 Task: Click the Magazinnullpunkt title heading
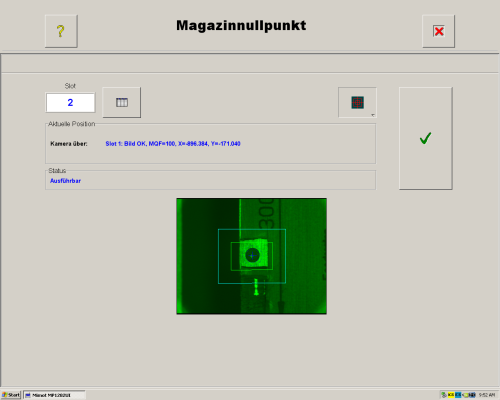(241, 26)
